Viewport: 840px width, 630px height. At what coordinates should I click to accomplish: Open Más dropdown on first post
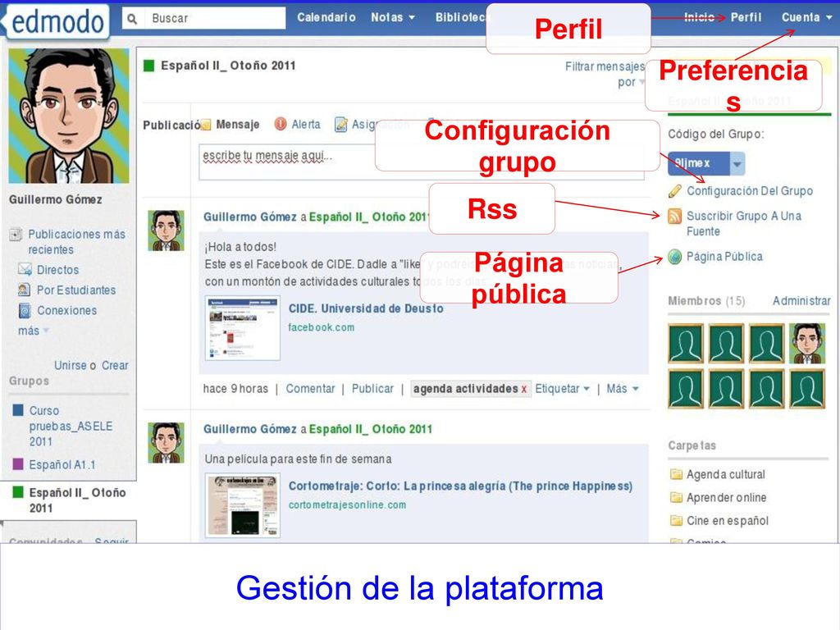coord(622,388)
